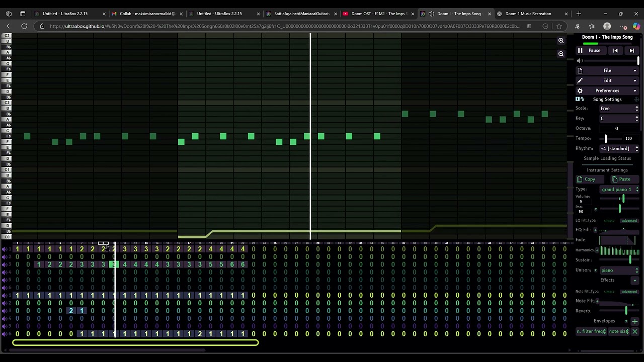Open a new browser tab
Screen dimensions: 644x362
(x=579, y=14)
